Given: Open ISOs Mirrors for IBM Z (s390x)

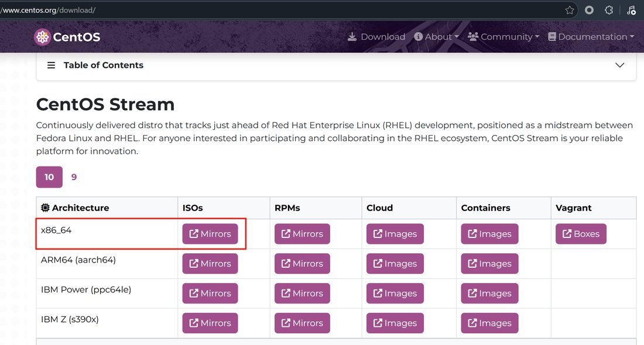Looking at the screenshot, I should click(210, 323).
